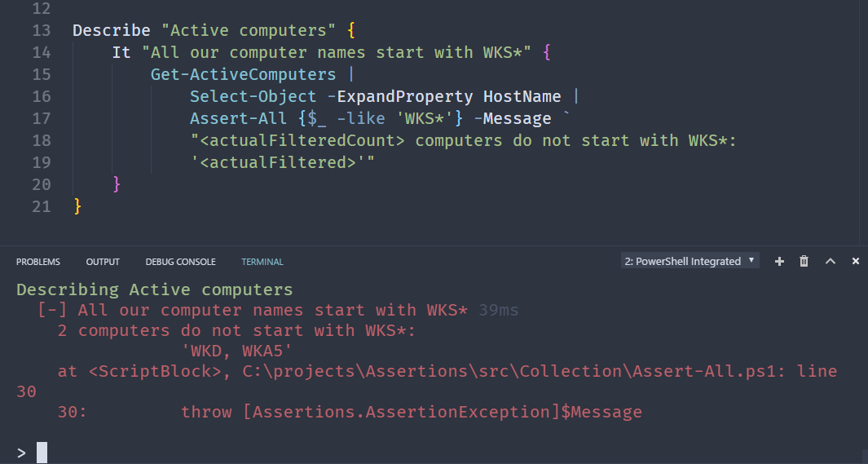Click the terminal prompt input cursor
The image size is (868, 464).
pyautogui.click(x=42, y=453)
